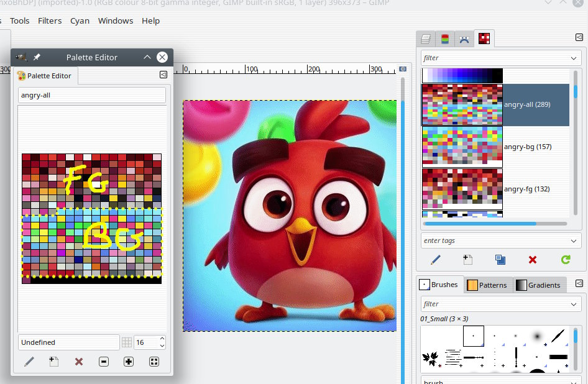Viewport: 588px width, 384px height.
Task: Increase the palette columns value
Action: click(x=162, y=339)
